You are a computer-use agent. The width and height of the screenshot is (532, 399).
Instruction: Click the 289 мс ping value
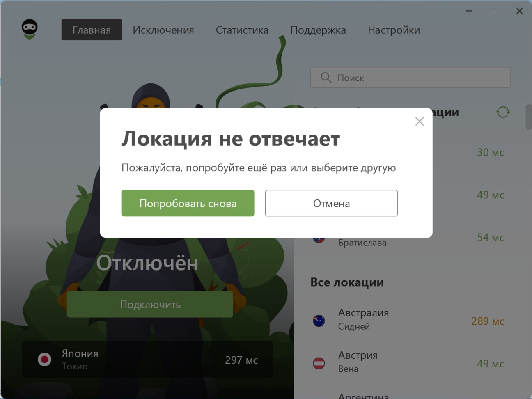coord(488,321)
